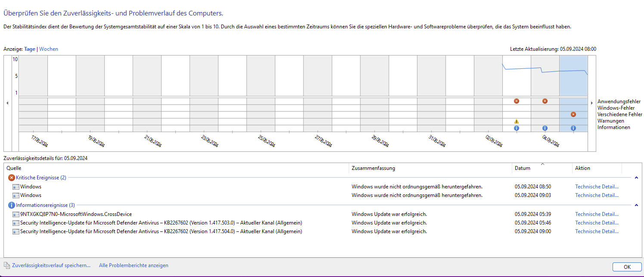Image resolution: width=644 pixels, height=277 pixels.
Task: Click the 31.08.2024 date label on the chart axis
Action: point(437,141)
